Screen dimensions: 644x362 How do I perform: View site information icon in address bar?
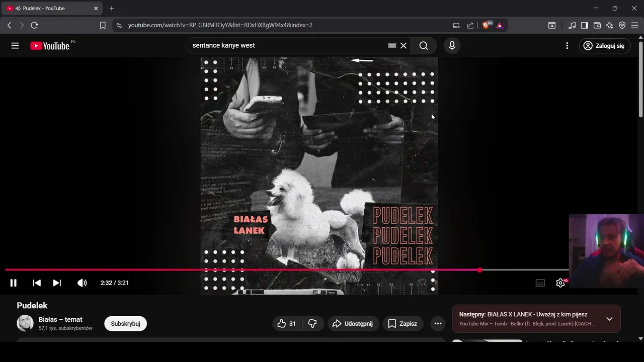pyautogui.click(x=119, y=25)
